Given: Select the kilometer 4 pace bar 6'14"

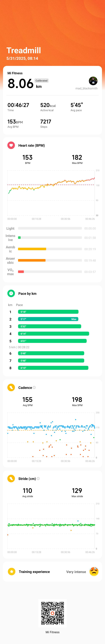Looking at the screenshot, I should tap(53, 333).
